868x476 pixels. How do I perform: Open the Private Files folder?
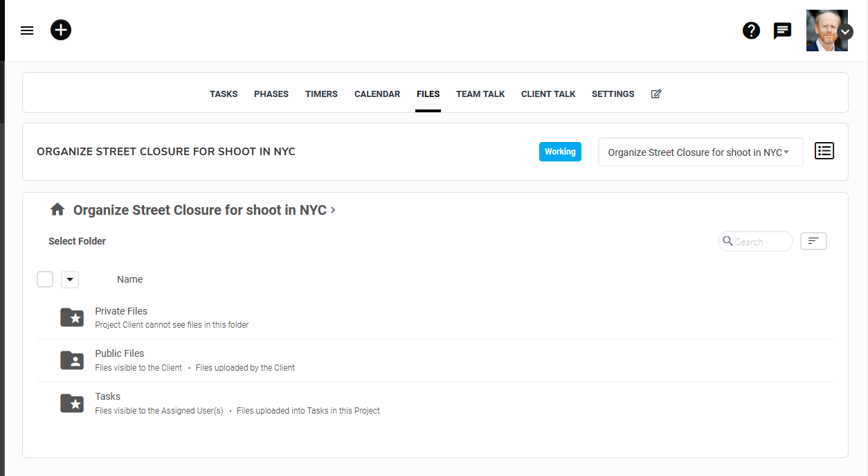[121, 311]
